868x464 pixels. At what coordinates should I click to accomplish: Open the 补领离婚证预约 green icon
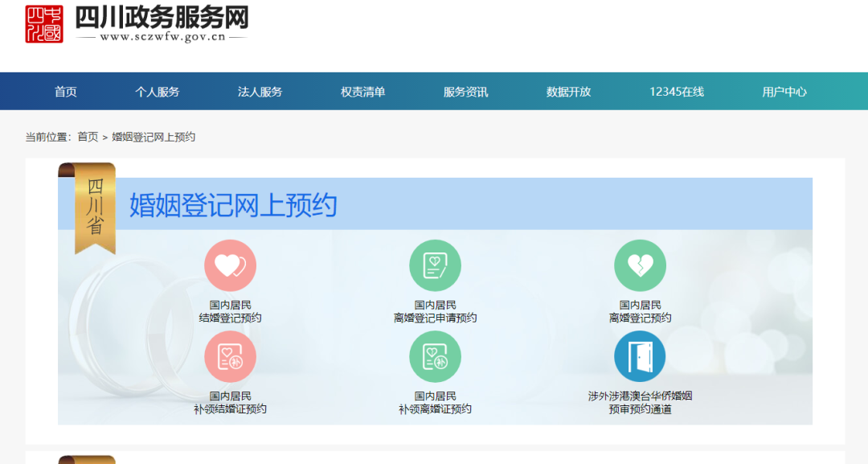tap(436, 356)
